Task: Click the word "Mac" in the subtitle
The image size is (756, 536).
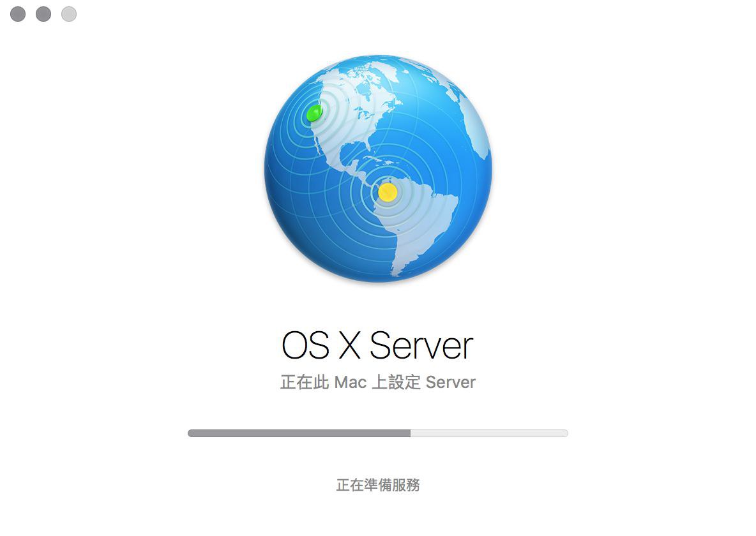Action: (x=351, y=382)
